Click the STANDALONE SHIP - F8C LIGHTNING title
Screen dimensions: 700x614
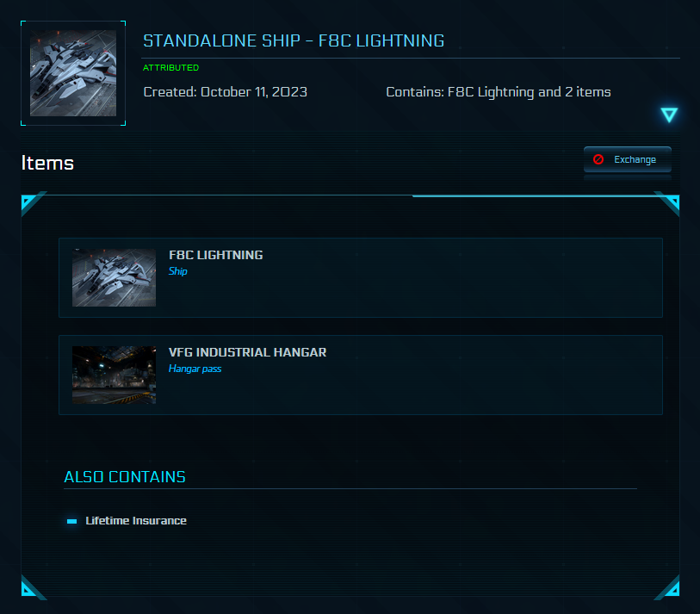(294, 40)
